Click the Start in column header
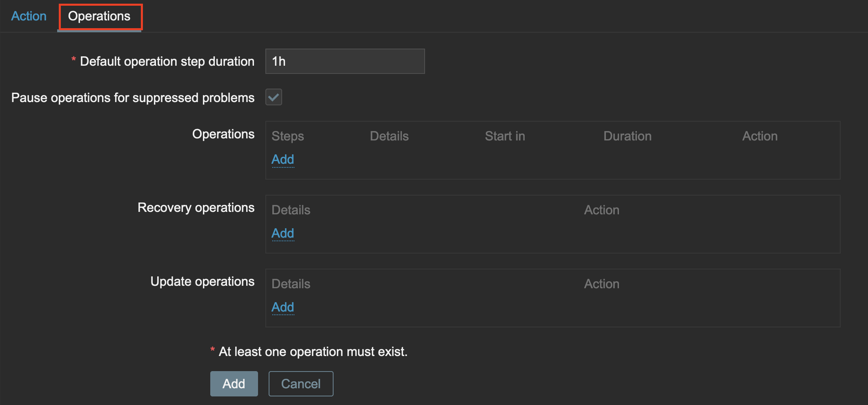The height and width of the screenshot is (405, 868). coord(505,136)
